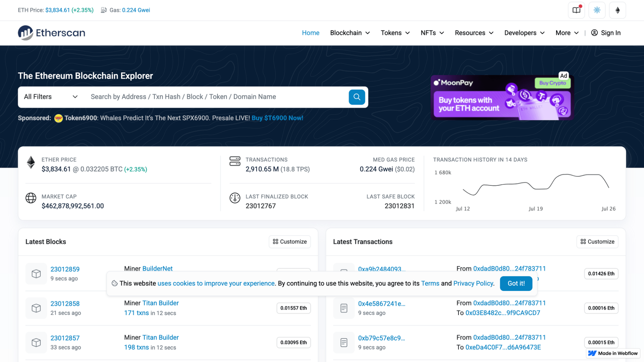Customize the Latest Blocks panel

(x=290, y=242)
